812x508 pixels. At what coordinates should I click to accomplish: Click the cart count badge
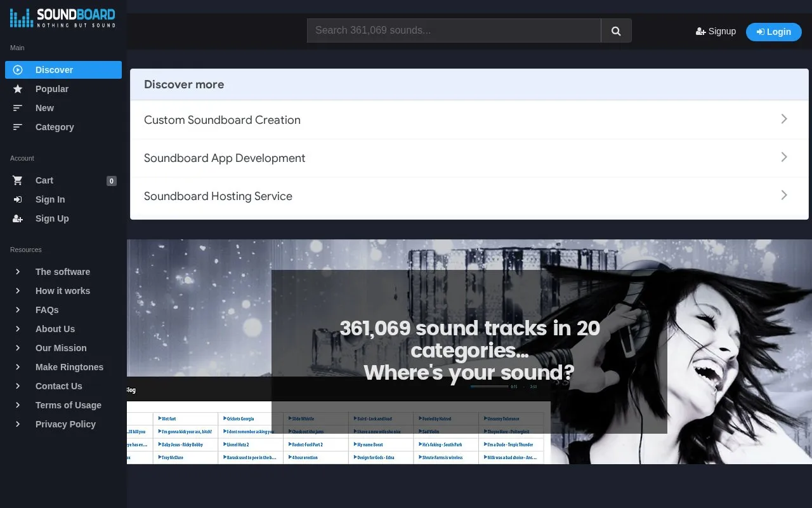tap(112, 181)
